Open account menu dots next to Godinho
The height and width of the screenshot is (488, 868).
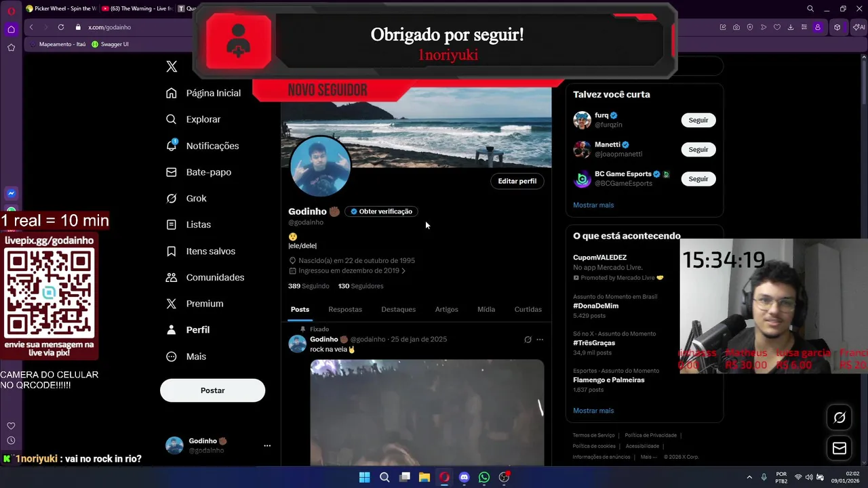pyautogui.click(x=267, y=445)
